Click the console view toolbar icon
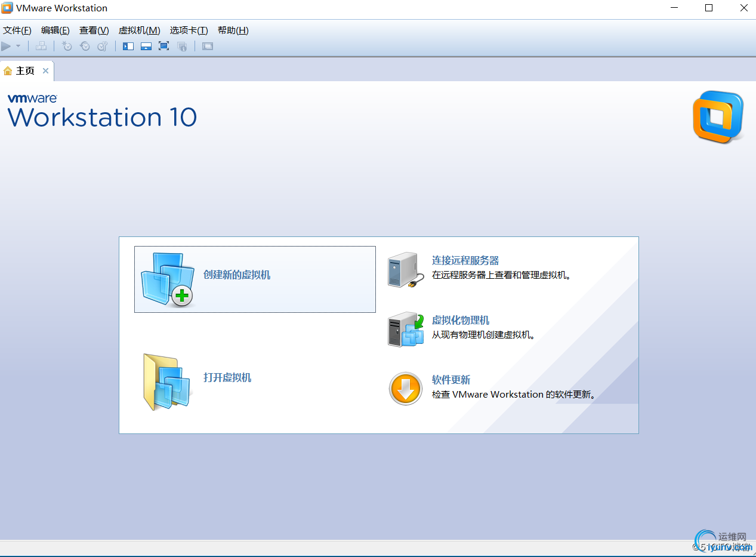 [208, 46]
